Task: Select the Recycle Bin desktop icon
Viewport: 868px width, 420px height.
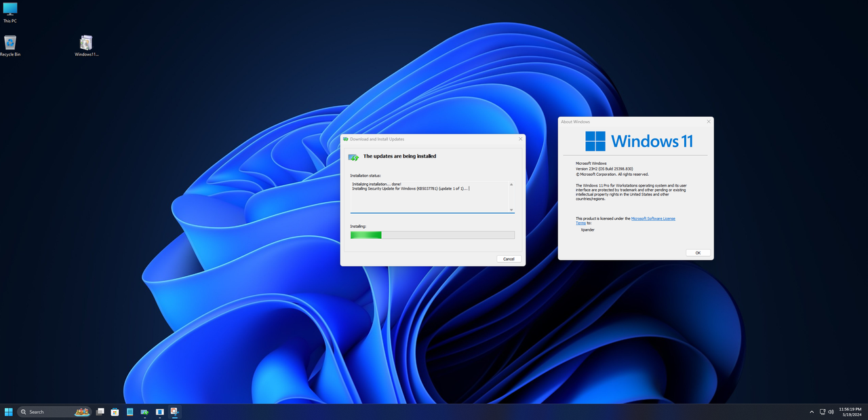Action: tap(10, 46)
